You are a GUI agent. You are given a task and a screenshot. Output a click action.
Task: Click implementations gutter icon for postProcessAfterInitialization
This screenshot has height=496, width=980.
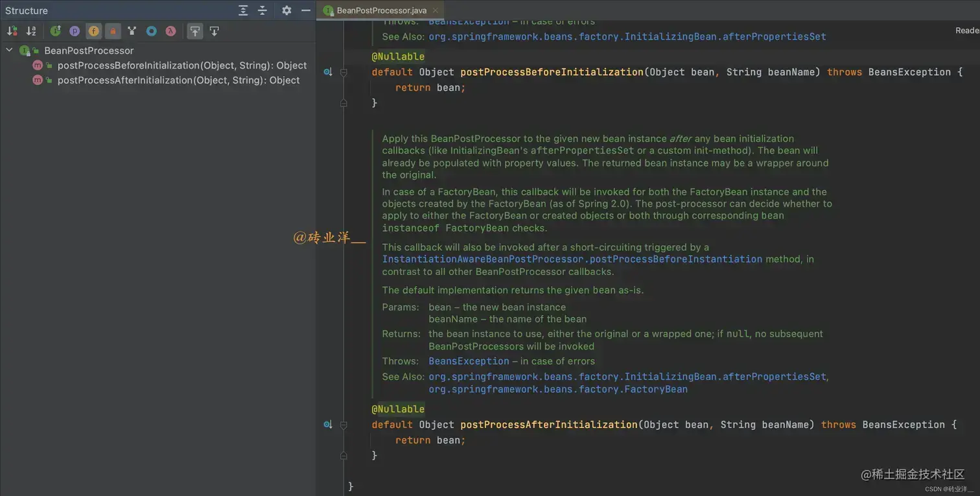click(328, 425)
